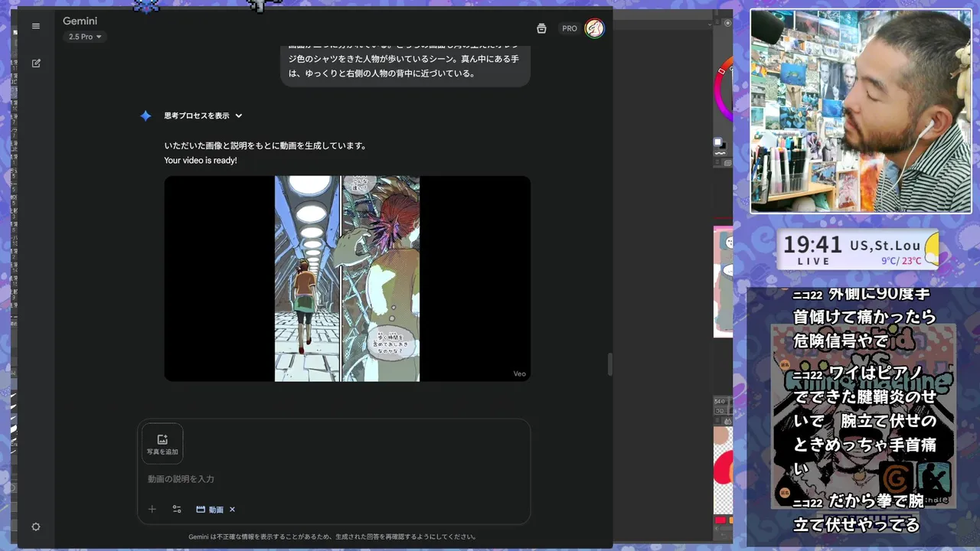Click the 19:41 LIVE clock widget
Screen dimensions: 980x551
coord(859,249)
